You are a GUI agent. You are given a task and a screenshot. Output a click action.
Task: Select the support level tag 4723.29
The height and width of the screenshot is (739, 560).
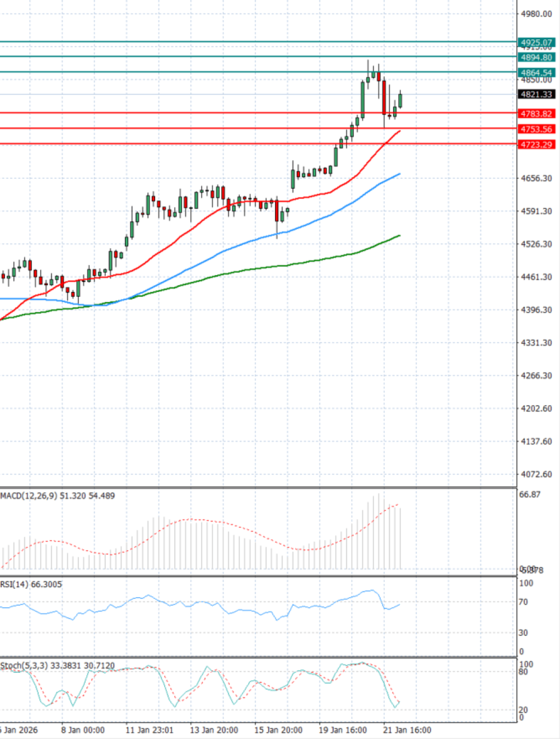[x=535, y=143]
